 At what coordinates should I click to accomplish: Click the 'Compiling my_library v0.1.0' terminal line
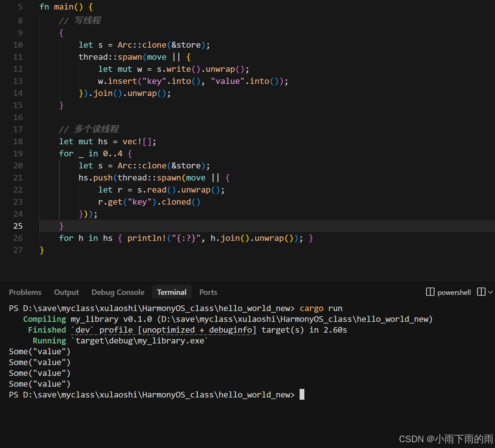click(x=228, y=319)
